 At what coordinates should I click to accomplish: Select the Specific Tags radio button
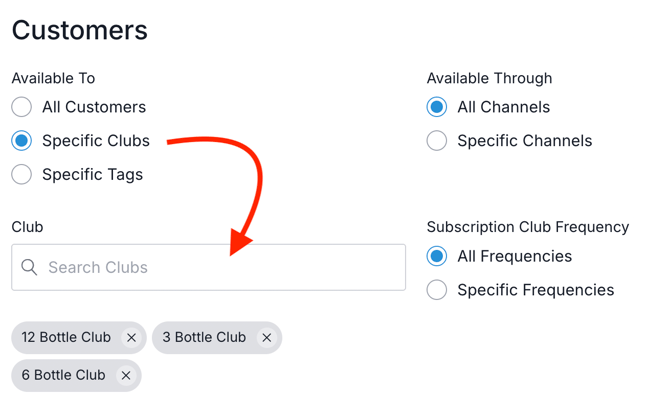click(22, 175)
